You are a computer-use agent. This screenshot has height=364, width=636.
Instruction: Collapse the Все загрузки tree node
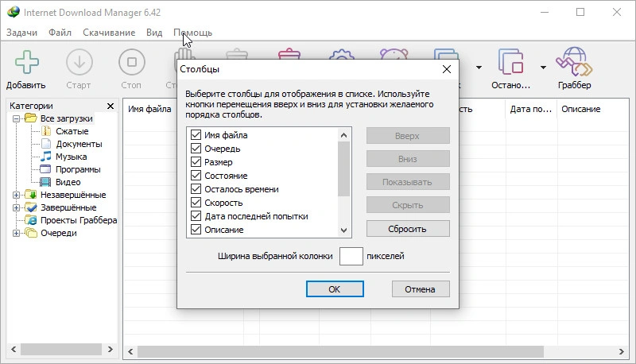pyautogui.click(x=17, y=118)
